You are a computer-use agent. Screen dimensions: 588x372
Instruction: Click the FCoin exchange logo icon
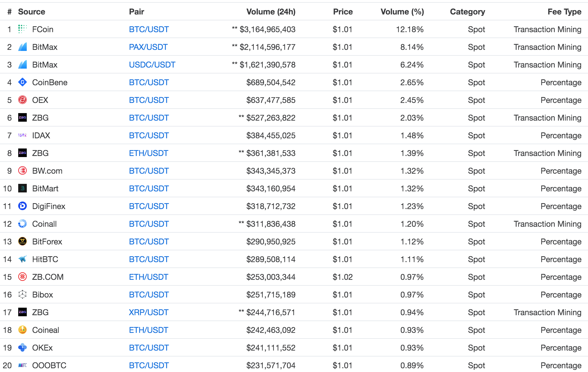click(x=22, y=29)
